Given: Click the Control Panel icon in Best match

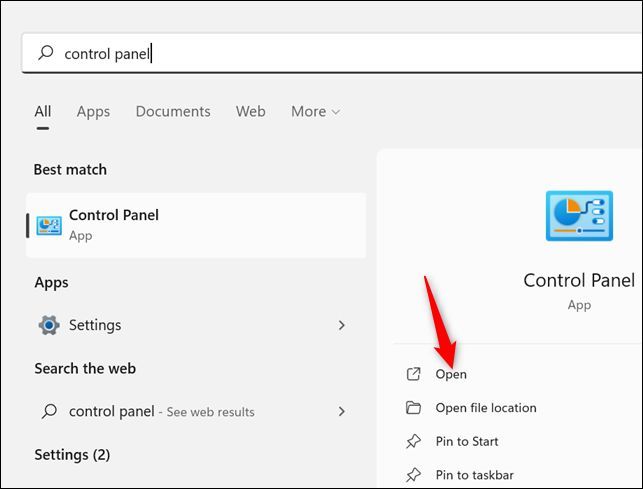Looking at the screenshot, I should point(48,224).
